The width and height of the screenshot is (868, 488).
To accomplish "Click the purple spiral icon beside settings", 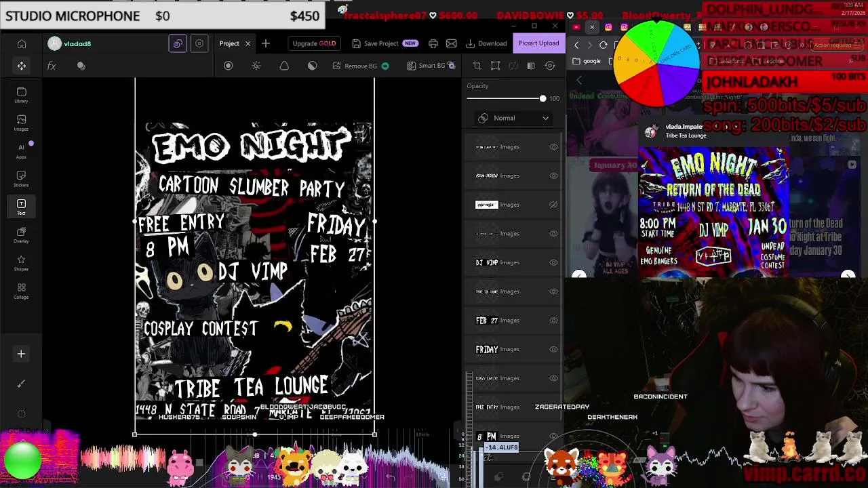I will pyautogui.click(x=178, y=43).
